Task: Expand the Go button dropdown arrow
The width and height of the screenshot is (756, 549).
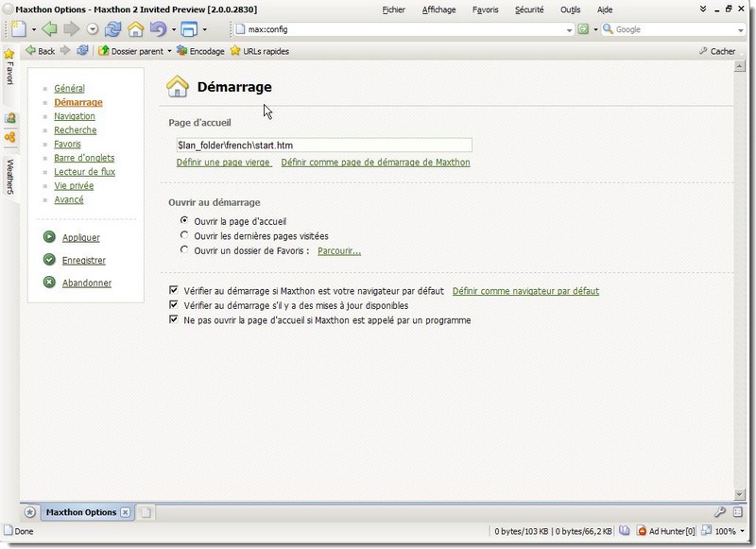Action: coord(595,29)
